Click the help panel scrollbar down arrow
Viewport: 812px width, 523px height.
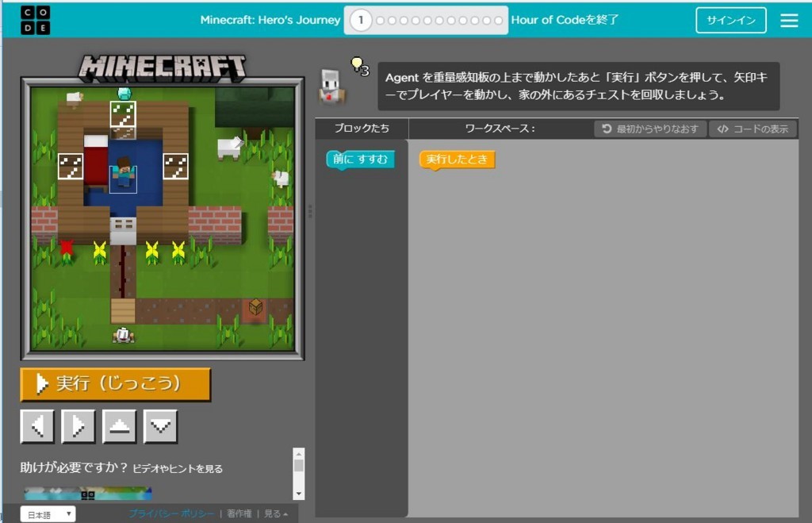coord(298,494)
